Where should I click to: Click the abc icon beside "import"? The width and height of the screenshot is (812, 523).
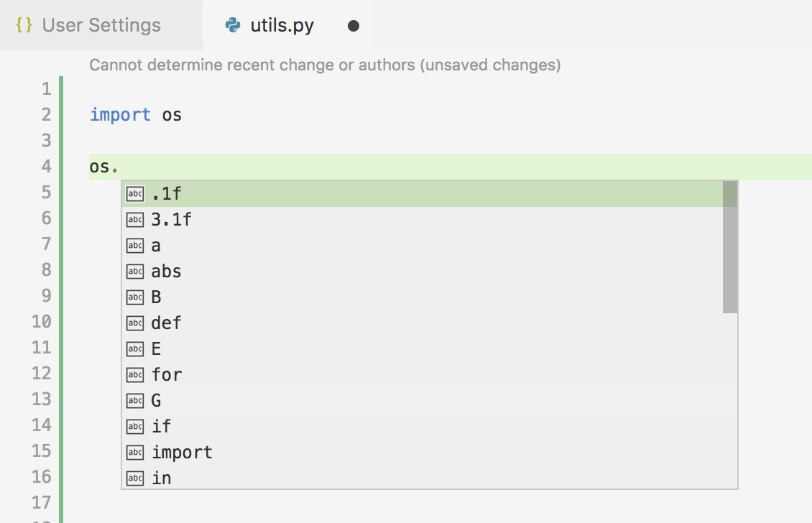134,452
